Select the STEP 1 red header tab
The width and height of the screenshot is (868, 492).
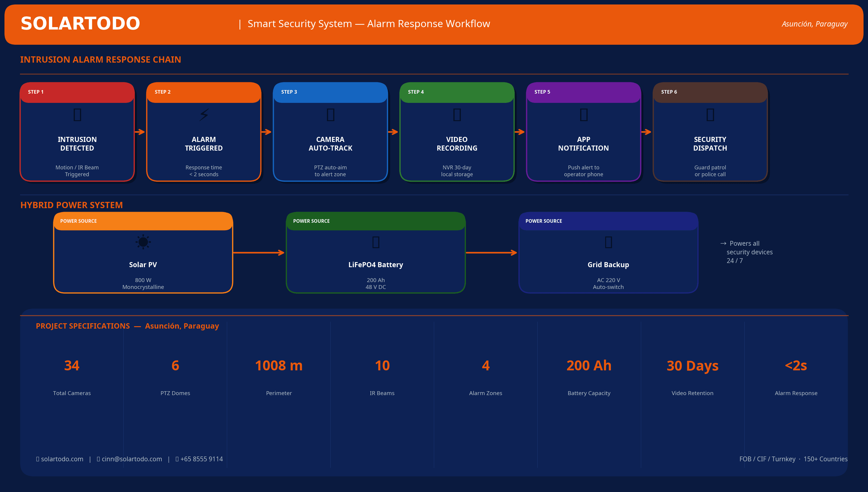77,92
